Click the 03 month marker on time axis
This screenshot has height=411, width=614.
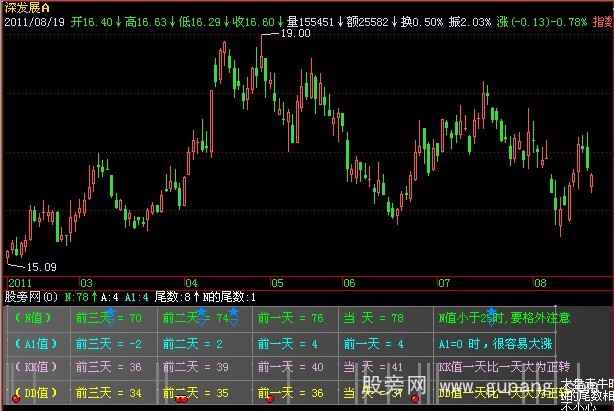click(x=86, y=283)
